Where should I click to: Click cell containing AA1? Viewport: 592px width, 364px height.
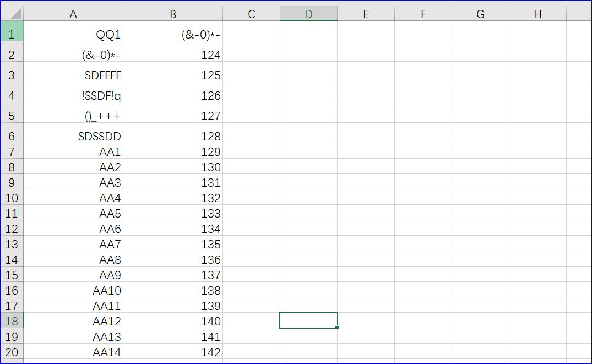73,151
